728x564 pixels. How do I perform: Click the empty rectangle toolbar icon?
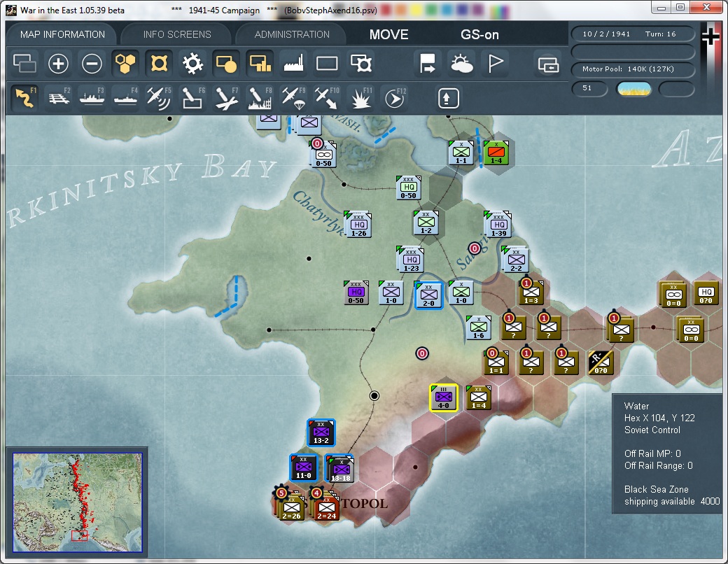coord(327,64)
